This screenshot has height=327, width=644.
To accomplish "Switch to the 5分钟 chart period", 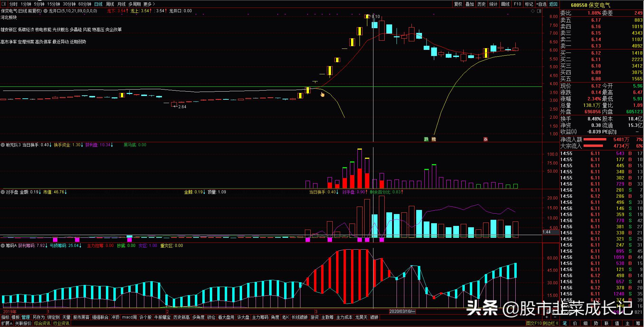I will [x=39, y=4].
